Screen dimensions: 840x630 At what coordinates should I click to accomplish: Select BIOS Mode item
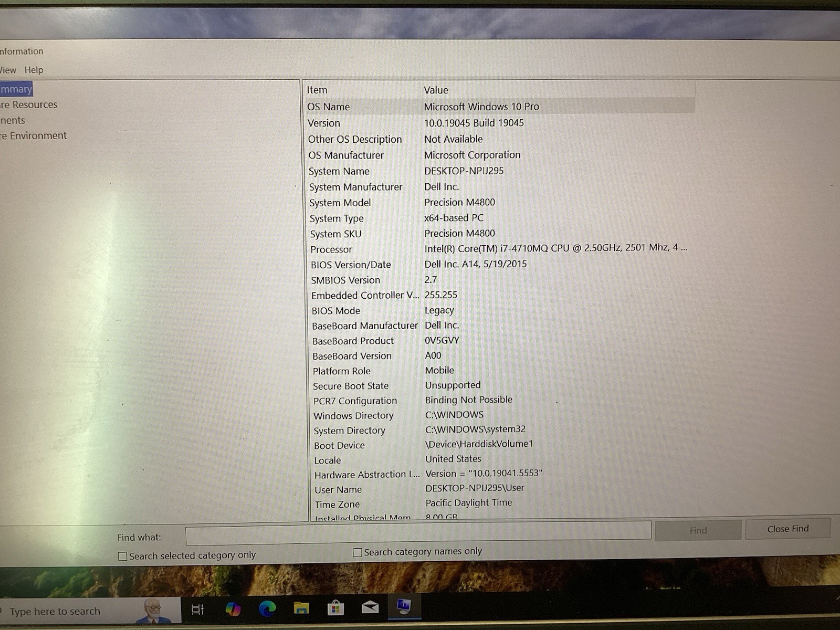pyautogui.click(x=336, y=311)
